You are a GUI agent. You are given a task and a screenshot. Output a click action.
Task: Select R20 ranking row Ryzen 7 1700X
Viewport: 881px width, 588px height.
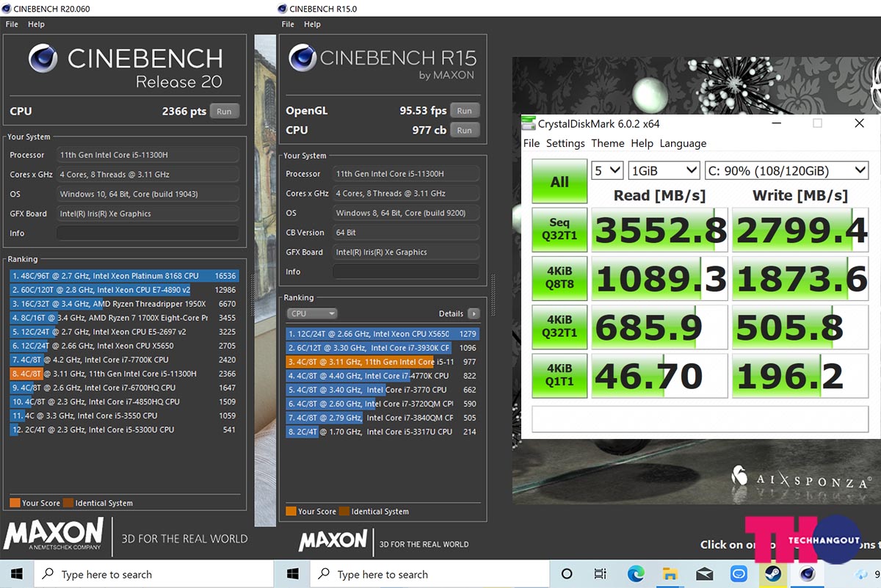pos(124,318)
